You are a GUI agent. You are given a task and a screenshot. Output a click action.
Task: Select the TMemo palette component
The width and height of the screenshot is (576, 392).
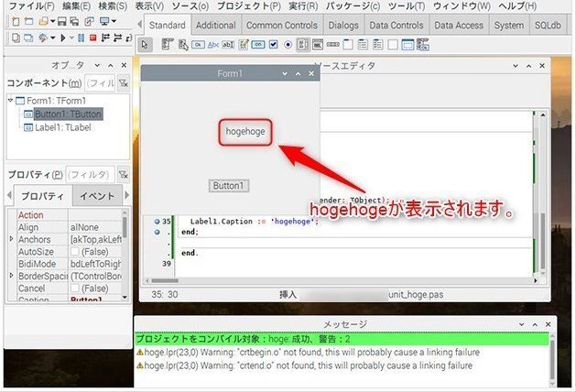244,45
